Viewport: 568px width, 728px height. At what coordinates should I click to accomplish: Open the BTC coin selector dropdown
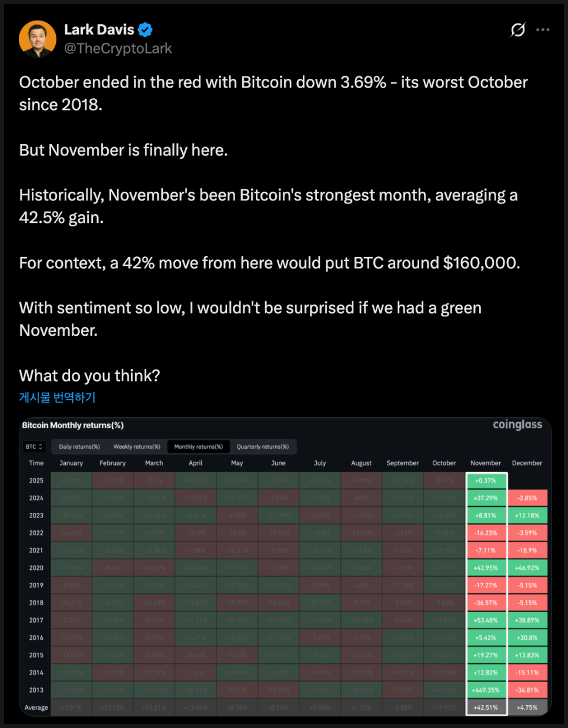[x=34, y=447]
